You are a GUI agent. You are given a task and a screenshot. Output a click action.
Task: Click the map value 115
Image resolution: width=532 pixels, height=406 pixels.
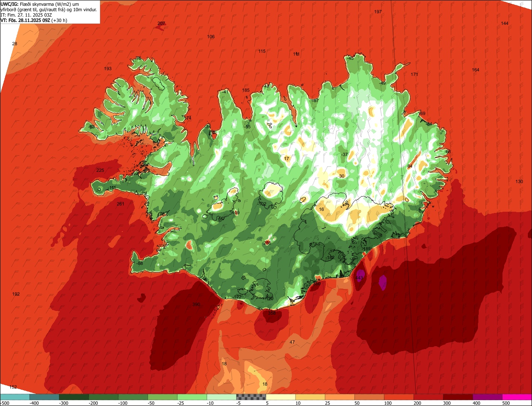pos(262,51)
